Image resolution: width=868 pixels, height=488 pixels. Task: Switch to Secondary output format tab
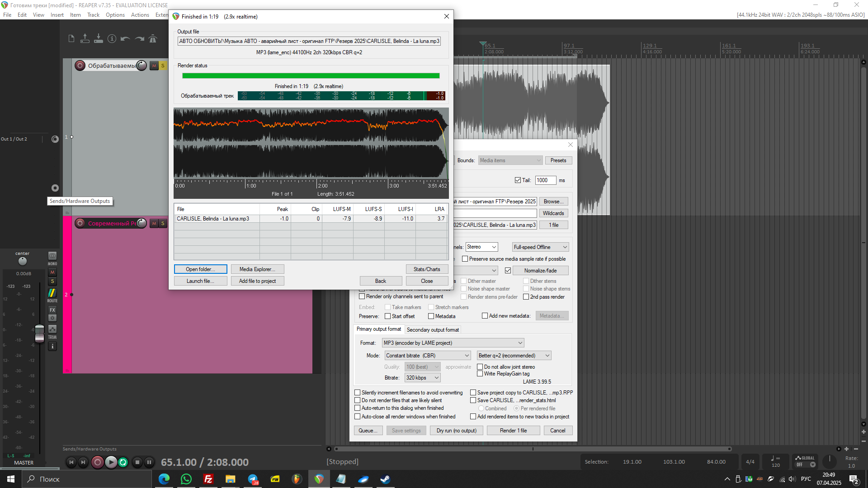433,330
